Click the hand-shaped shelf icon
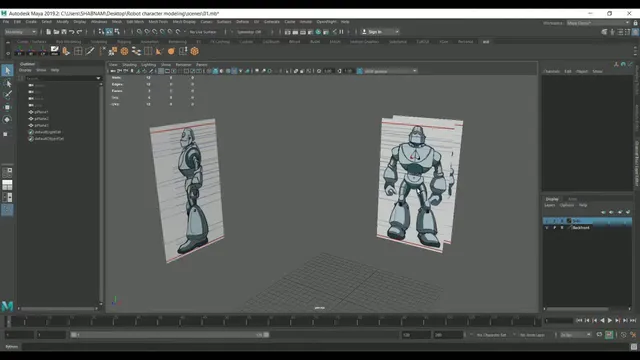640x360 pixels. (66, 51)
